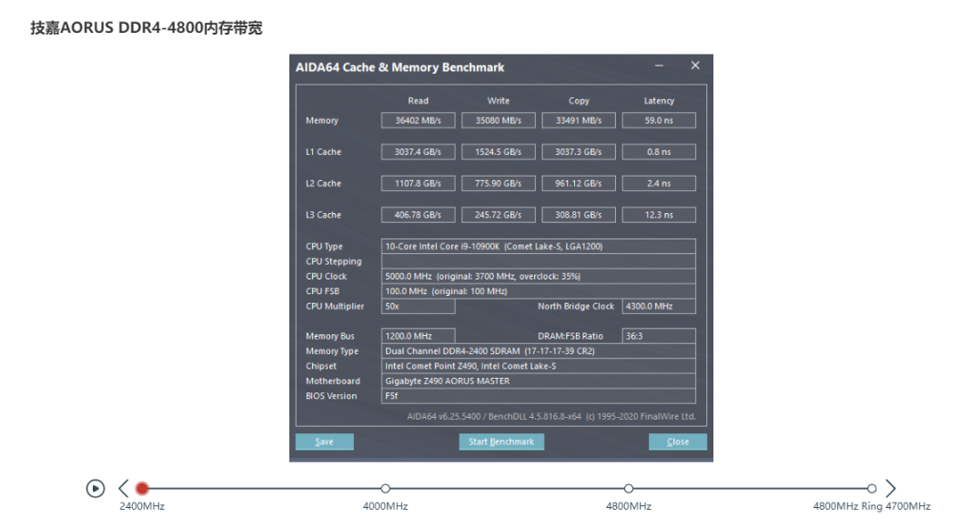The image size is (980, 528).
Task: Click the L3 Cache Copy value field
Action: tap(578, 215)
